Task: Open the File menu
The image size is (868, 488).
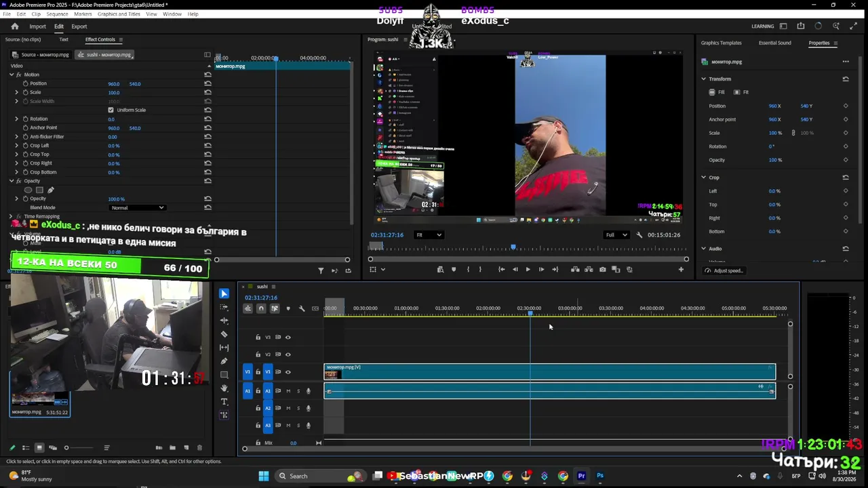Action: pyautogui.click(x=8, y=14)
